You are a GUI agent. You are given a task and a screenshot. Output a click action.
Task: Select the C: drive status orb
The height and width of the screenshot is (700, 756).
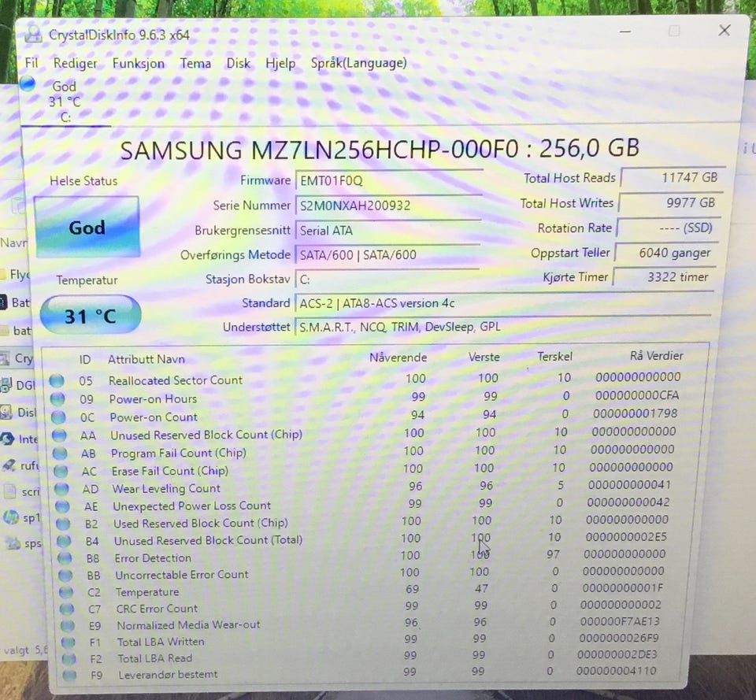28,83
